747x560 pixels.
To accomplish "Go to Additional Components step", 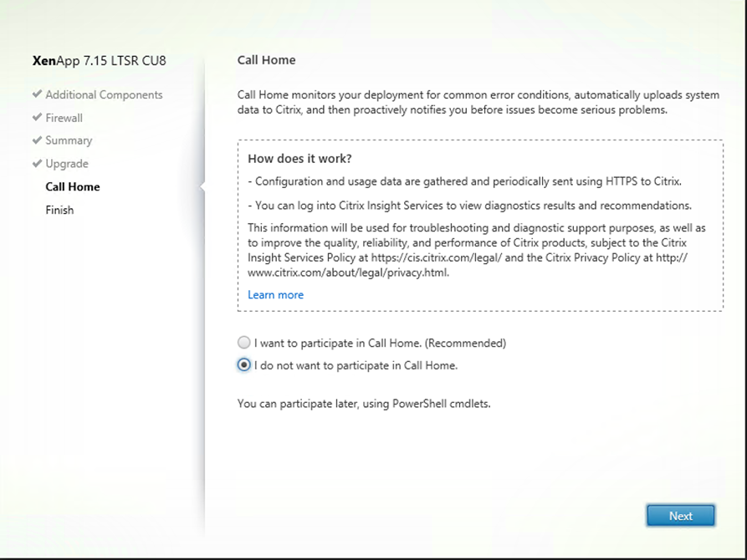I will [x=104, y=94].
